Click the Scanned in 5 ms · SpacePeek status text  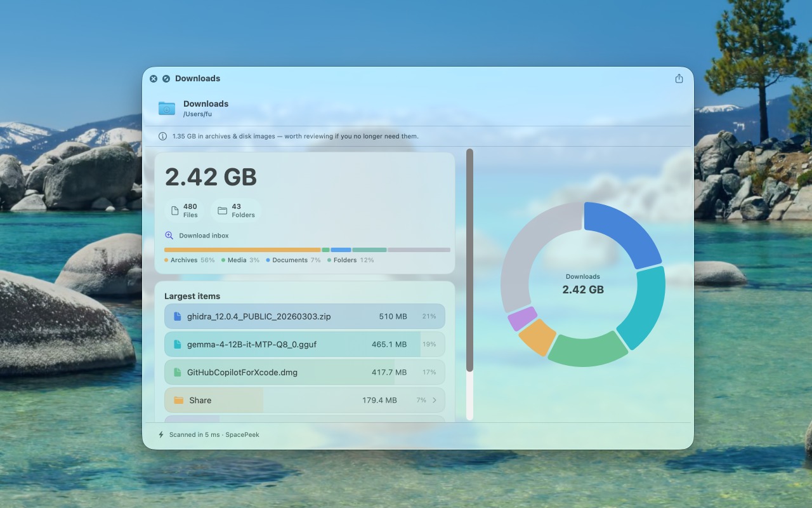tap(214, 435)
